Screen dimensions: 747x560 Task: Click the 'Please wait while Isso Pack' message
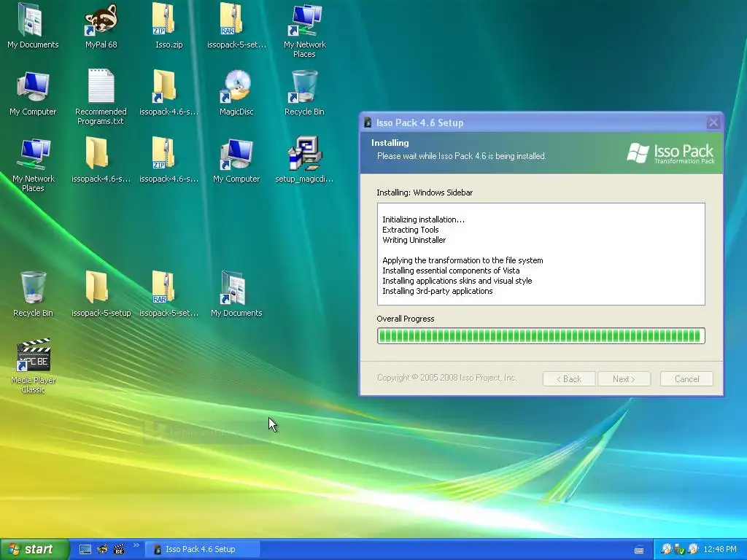click(461, 156)
